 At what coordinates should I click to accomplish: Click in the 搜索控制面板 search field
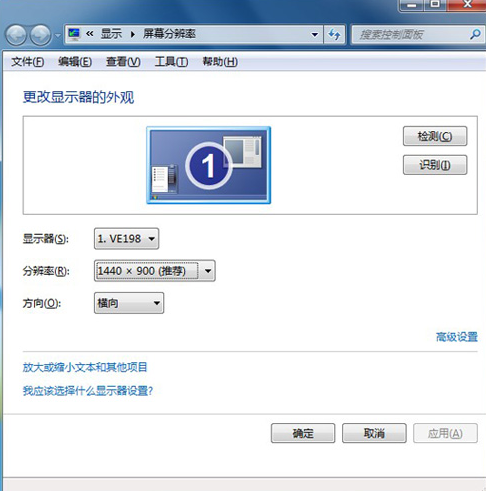click(x=411, y=34)
